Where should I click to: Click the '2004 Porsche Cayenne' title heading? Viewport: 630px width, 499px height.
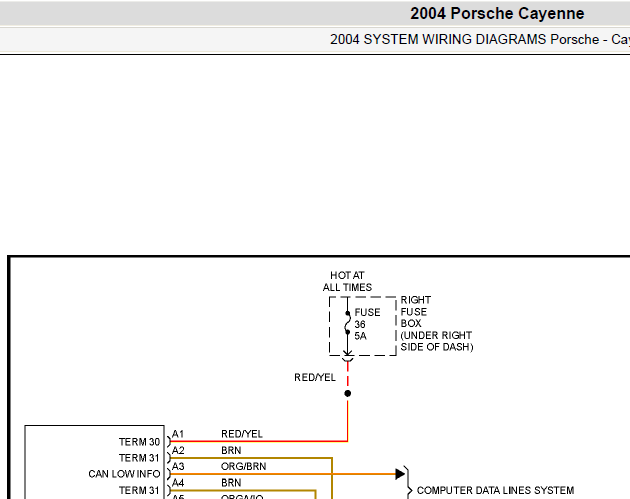pyautogui.click(x=497, y=14)
